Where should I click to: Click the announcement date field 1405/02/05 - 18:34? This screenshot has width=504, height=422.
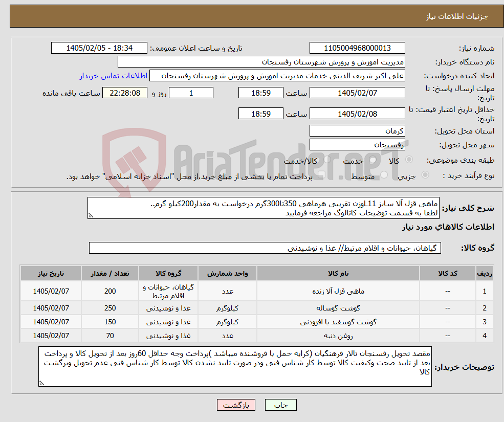coord(99,48)
